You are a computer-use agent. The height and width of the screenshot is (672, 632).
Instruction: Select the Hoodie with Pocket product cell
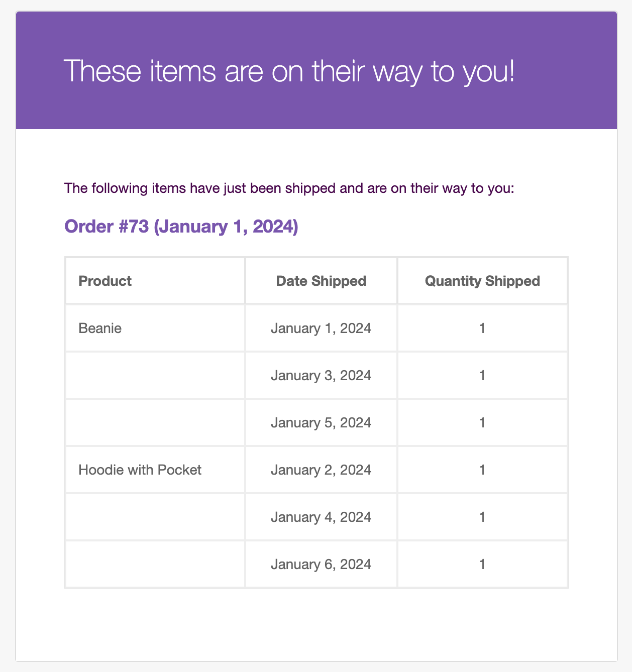[x=140, y=470]
